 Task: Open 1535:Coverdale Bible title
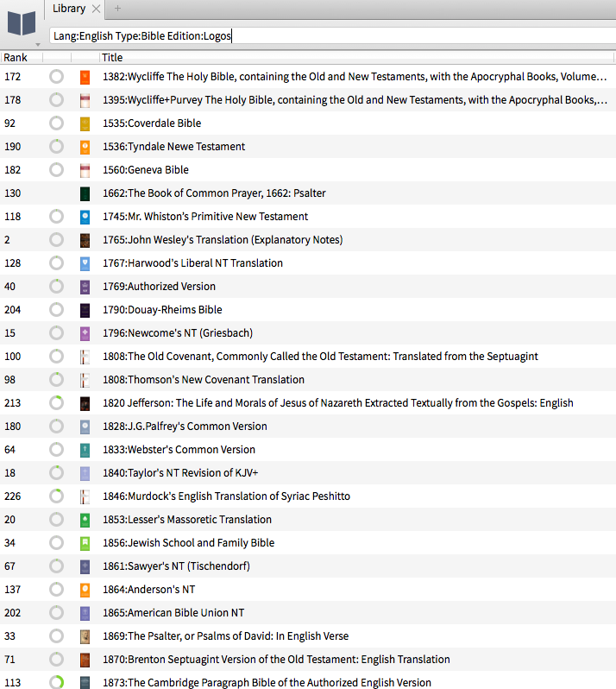tap(152, 123)
